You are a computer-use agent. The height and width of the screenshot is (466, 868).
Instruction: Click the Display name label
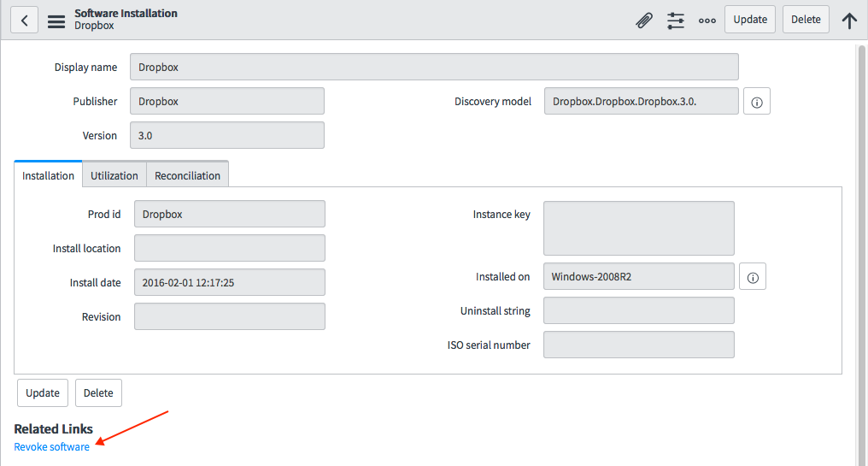(85, 67)
